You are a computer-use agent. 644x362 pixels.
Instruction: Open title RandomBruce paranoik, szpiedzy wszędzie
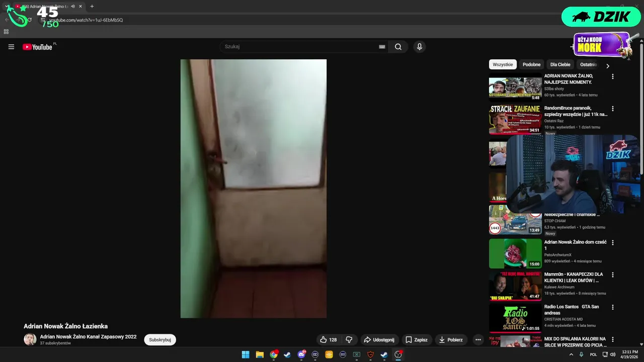pos(576,111)
